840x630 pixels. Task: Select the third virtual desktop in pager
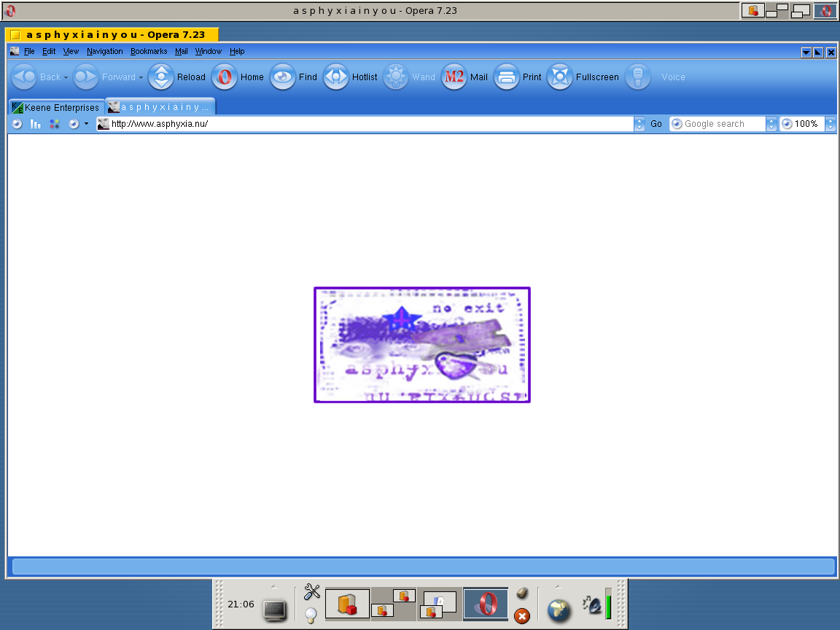point(439,604)
